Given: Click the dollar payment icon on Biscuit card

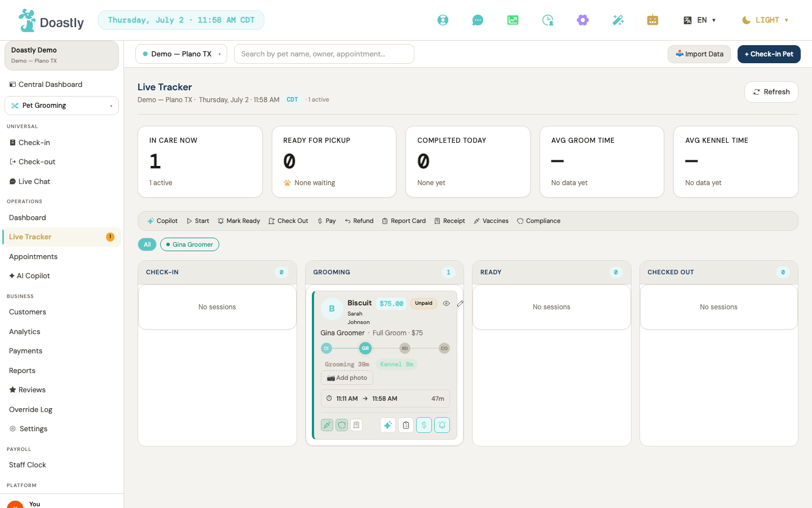Looking at the screenshot, I should 424,425.
